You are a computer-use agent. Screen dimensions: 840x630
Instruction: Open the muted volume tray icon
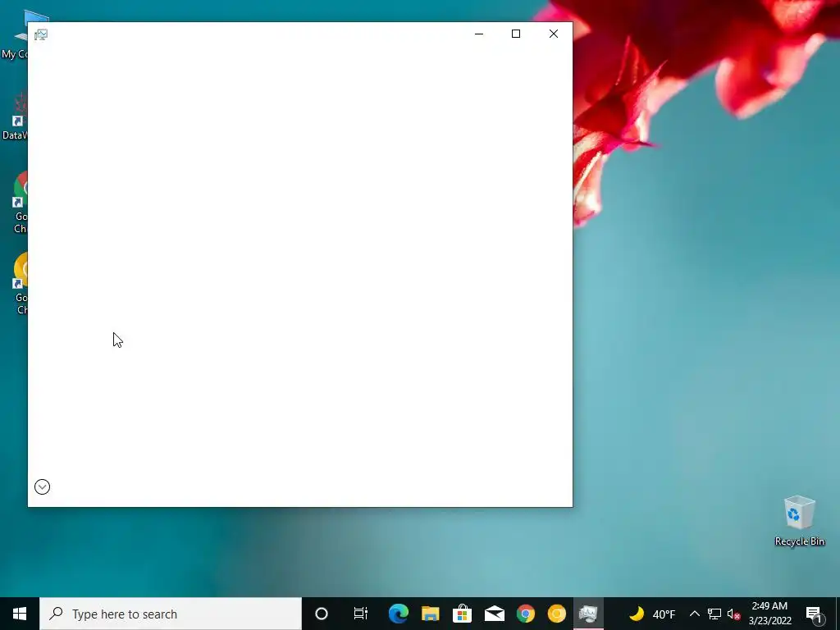[733, 614]
